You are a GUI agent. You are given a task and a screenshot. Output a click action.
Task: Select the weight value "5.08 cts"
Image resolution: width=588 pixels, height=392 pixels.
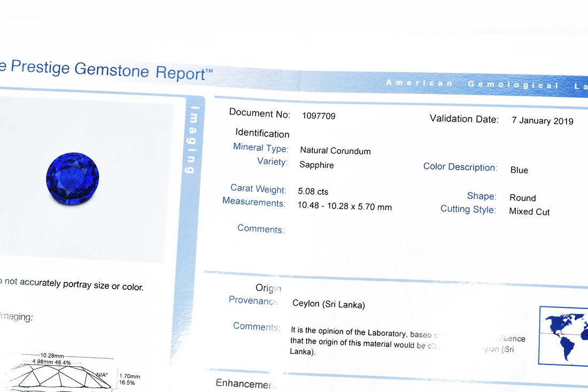313,191
